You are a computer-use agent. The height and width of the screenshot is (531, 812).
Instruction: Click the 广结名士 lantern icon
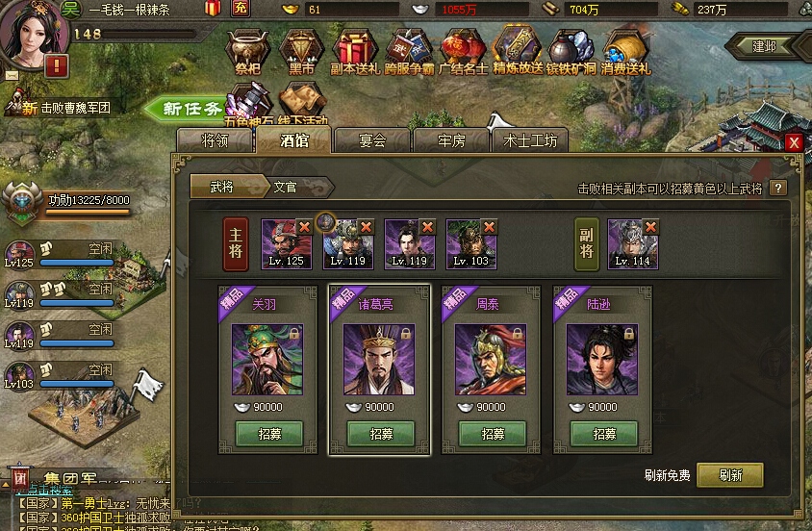tap(463, 52)
